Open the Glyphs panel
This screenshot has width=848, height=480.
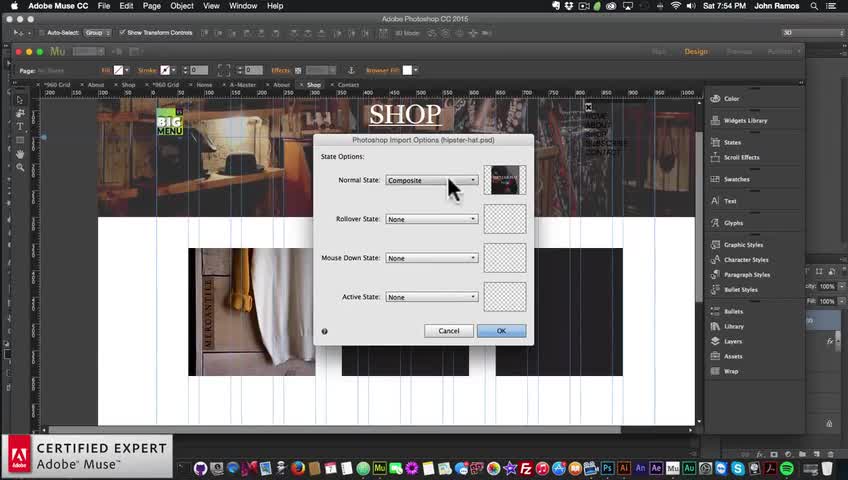733,223
